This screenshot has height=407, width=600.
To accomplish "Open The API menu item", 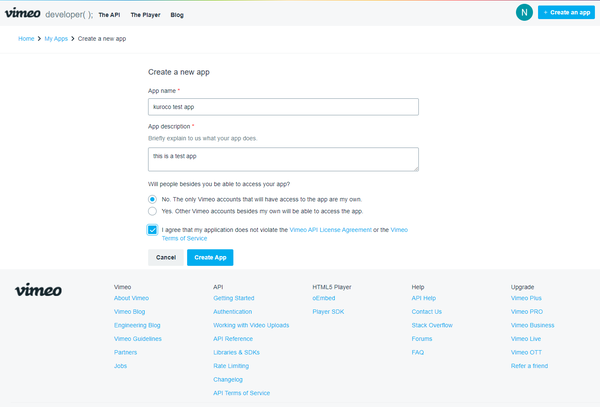I will pyautogui.click(x=109, y=15).
